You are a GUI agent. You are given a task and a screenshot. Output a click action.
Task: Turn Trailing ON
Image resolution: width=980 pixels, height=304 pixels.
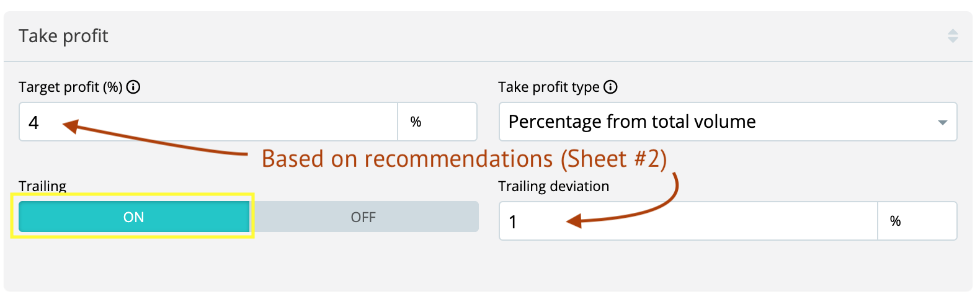[x=133, y=217]
